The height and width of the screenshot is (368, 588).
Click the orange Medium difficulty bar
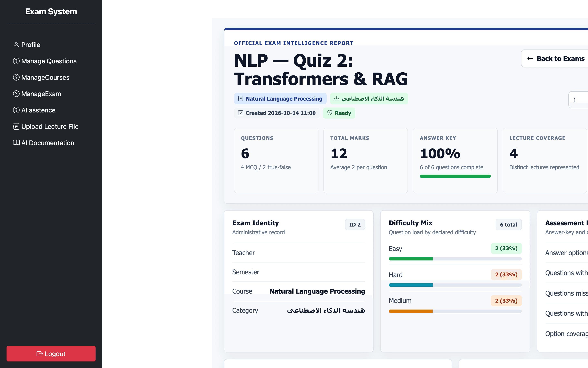(411, 311)
